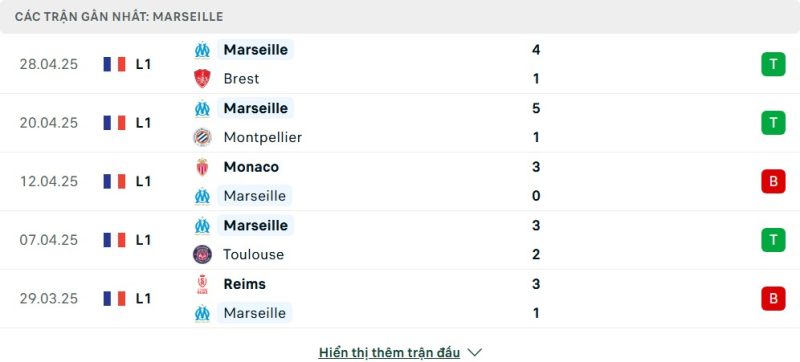
Task: Click the green T badge for Brest match
Action: [773, 64]
